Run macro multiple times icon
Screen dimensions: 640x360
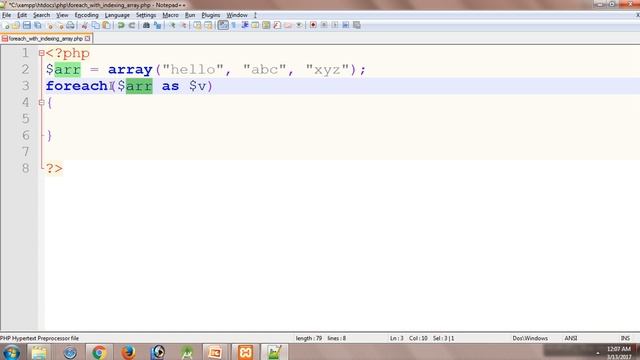pyautogui.click(x=346, y=25)
